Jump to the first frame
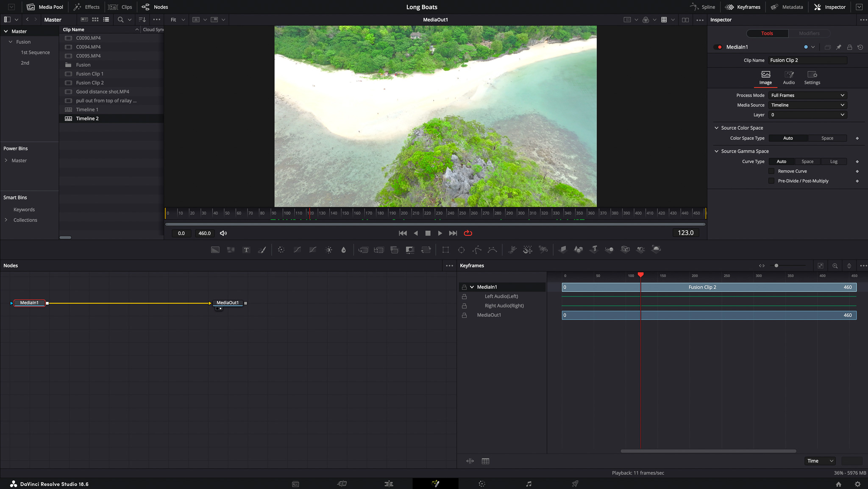The image size is (868, 489). 403,233
